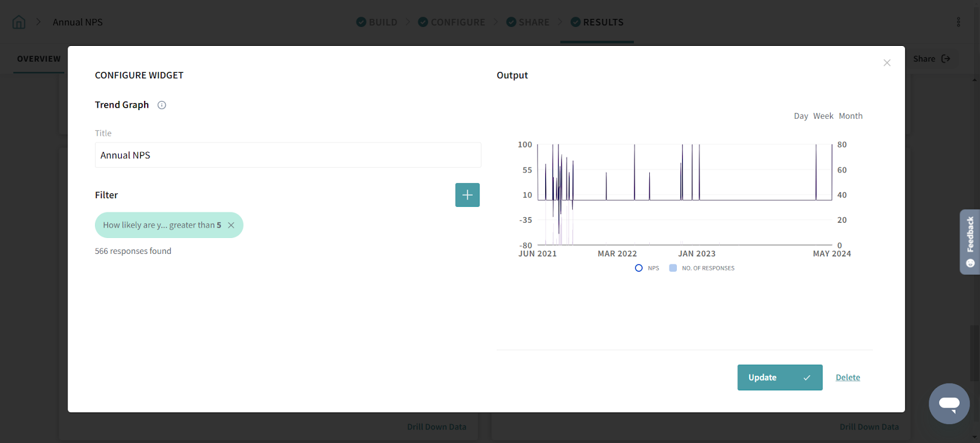Viewport: 980px width, 443px height.
Task: Close the Configure Widget dialog
Action: pyautogui.click(x=886, y=63)
